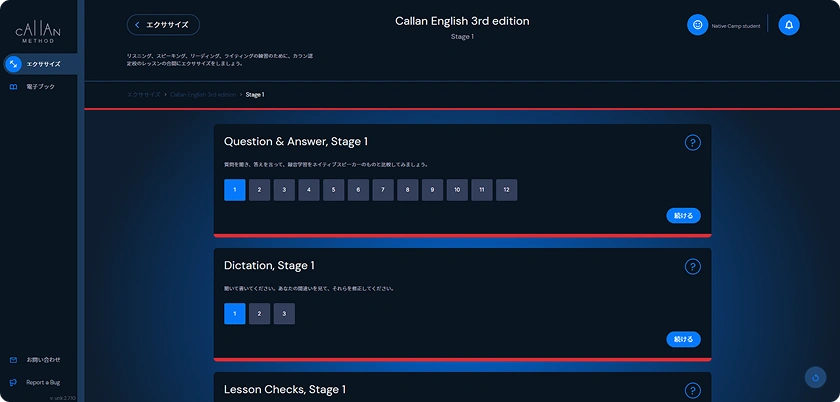Open help for Lesson Checks section
840x402 pixels.
click(692, 390)
